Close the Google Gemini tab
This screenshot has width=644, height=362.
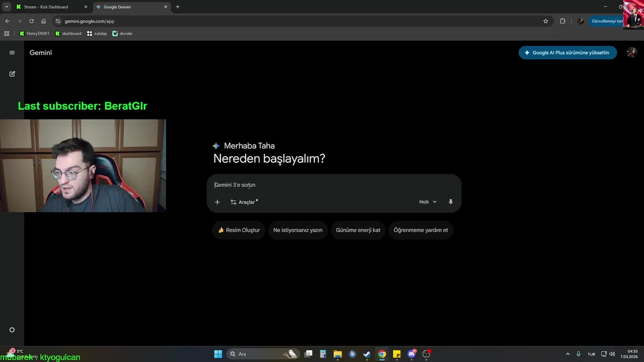(x=165, y=7)
